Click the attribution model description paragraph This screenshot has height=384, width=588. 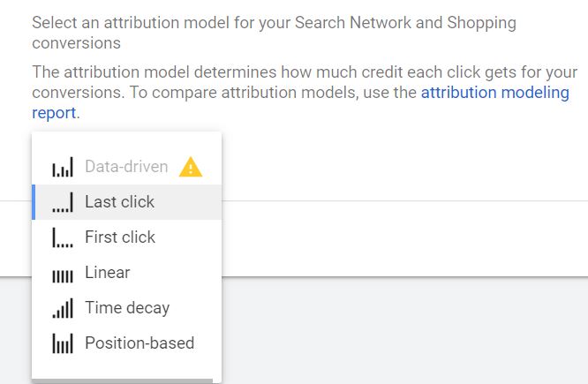[305, 93]
